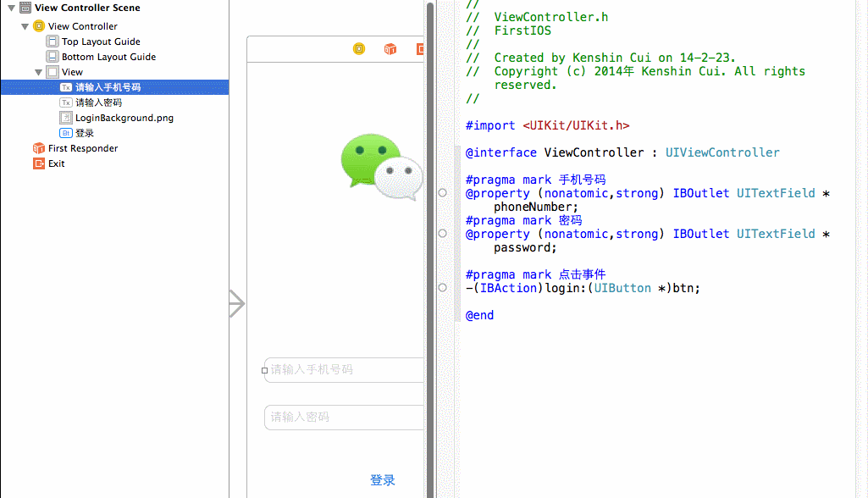The image size is (868, 498).
Task: Toggle the connection circle beside login action
Action: click(442, 287)
